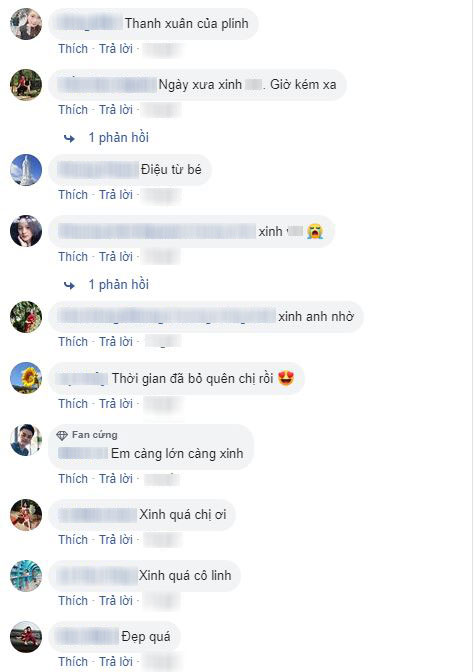Image resolution: width=474 pixels, height=672 pixels.
Task: Click the white statue profile picture
Action: pos(26,170)
